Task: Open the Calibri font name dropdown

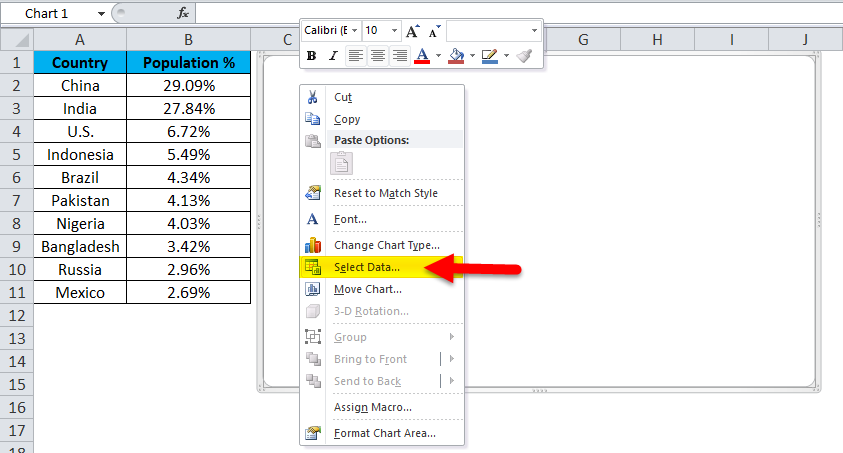Action: [355, 31]
